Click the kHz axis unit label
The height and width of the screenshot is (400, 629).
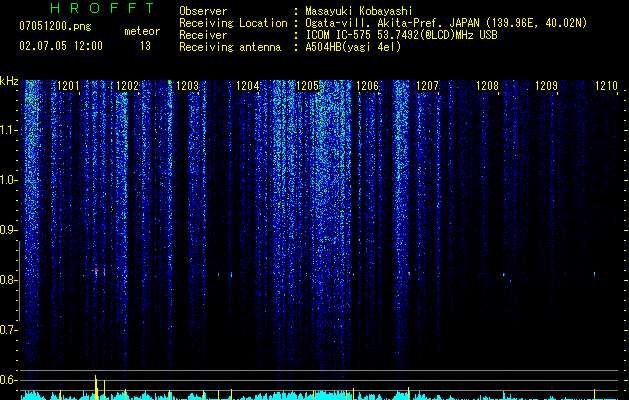(9, 81)
